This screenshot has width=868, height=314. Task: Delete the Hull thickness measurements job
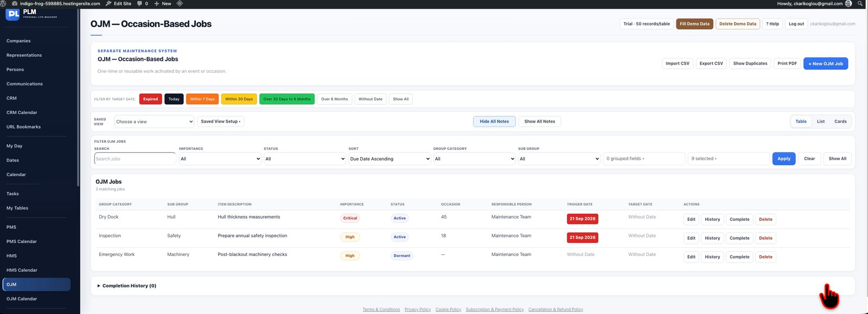pos(765,220)
